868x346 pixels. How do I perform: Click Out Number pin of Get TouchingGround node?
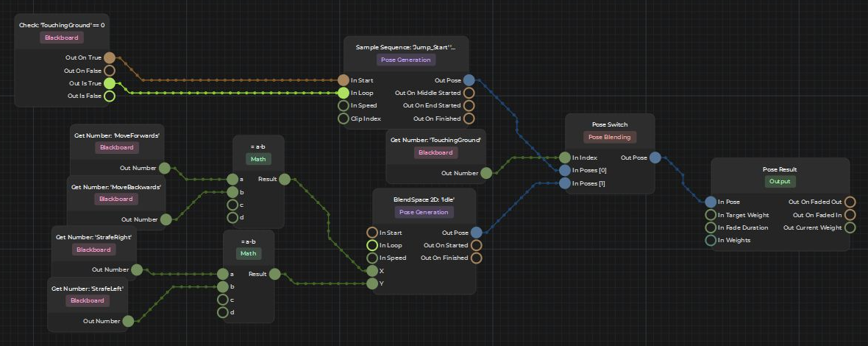tap(486, 173)
